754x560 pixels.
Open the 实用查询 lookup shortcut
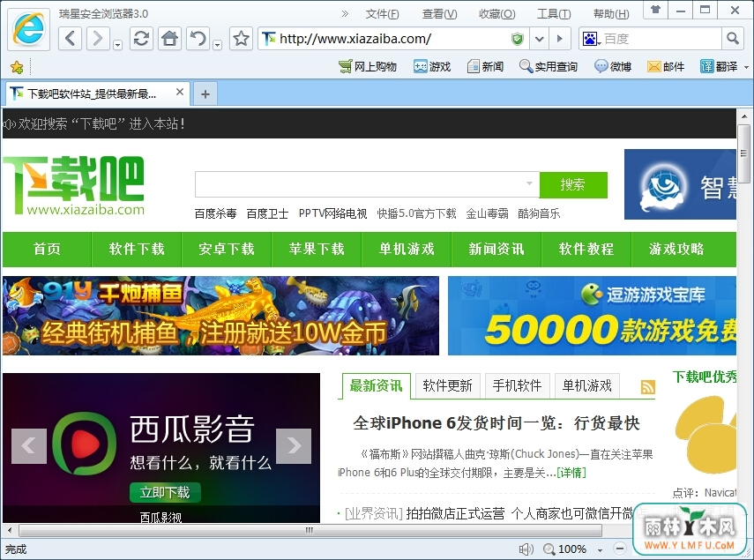coord(549,67)
